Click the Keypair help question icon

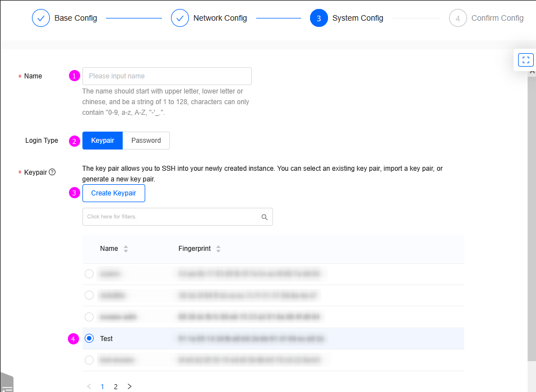[52, 172]
